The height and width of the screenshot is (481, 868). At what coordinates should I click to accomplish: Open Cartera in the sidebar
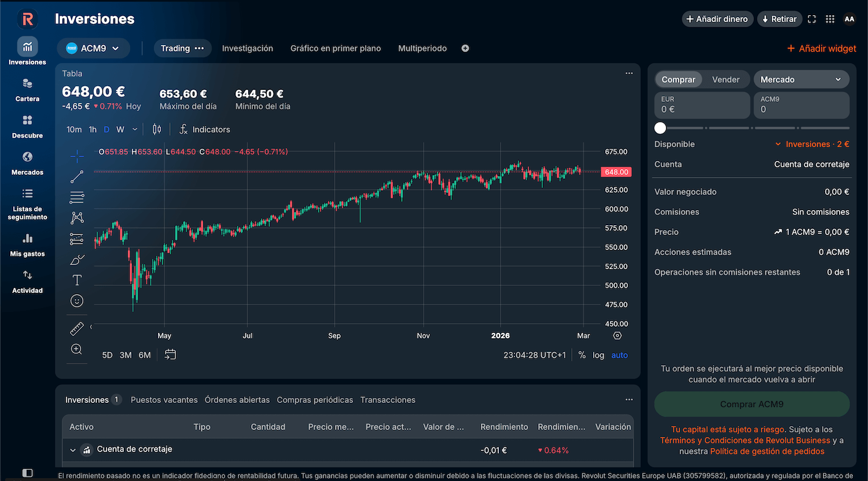tap(27, 90)
